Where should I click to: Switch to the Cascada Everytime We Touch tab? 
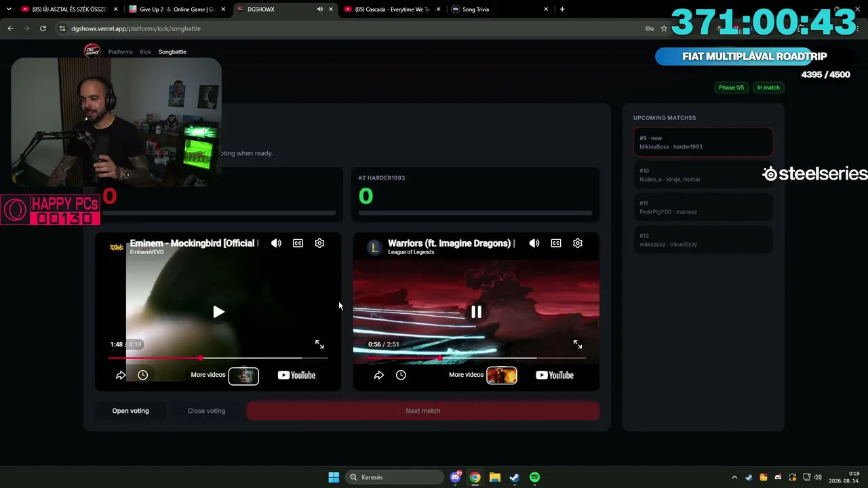(x=392, y=9)
